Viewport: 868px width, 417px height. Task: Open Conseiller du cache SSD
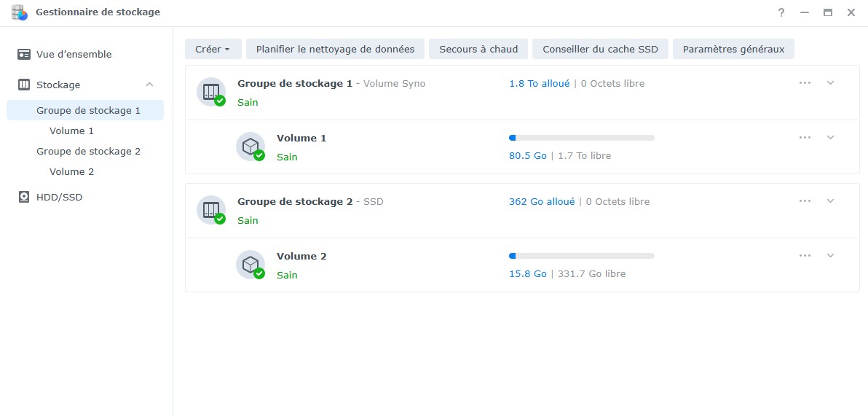tap(600, 49)
